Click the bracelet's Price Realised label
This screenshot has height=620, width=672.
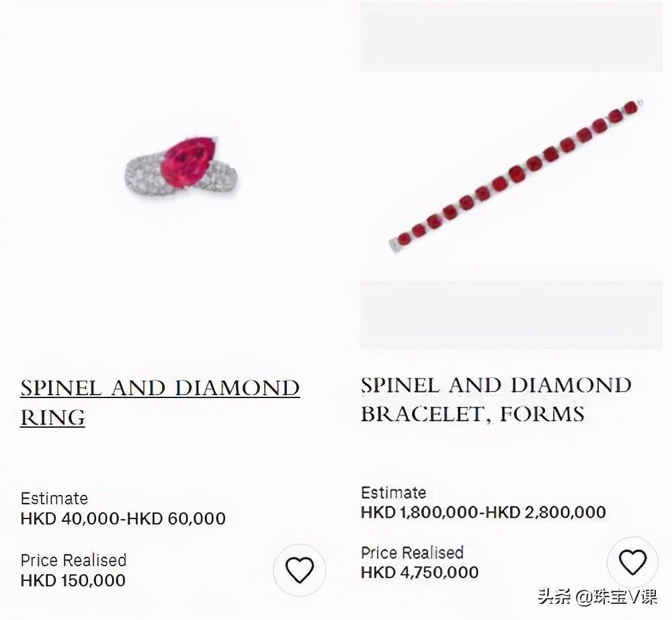(x=413, y=553)
